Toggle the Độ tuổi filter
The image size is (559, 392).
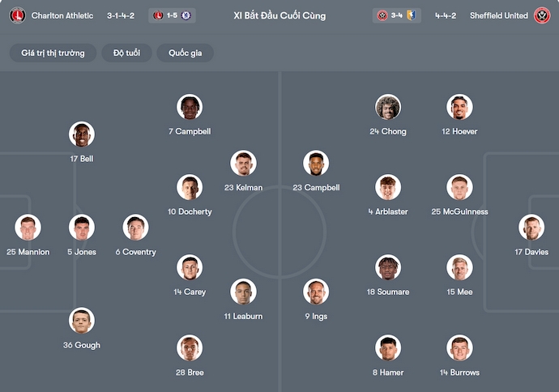tap(128, 53)
